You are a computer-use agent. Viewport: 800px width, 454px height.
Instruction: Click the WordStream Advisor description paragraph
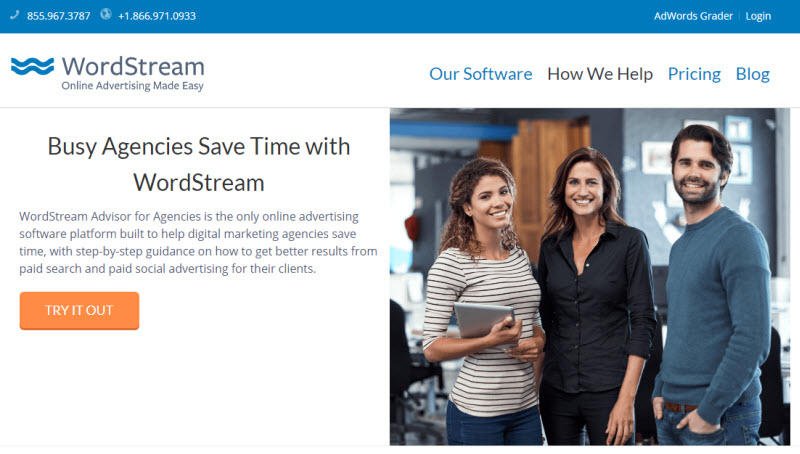click(198, 242)
